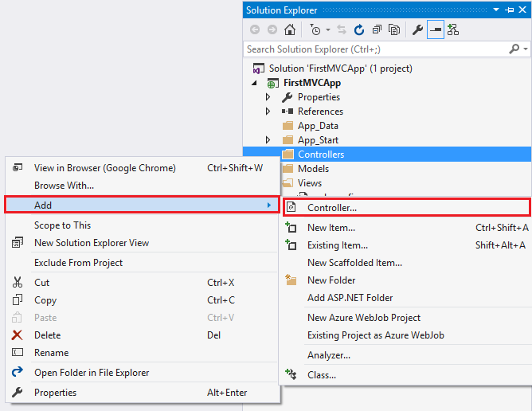Viewport: 532px width, 411px height.
Task: Choose Rename from context menu
Action: (143, 353)
